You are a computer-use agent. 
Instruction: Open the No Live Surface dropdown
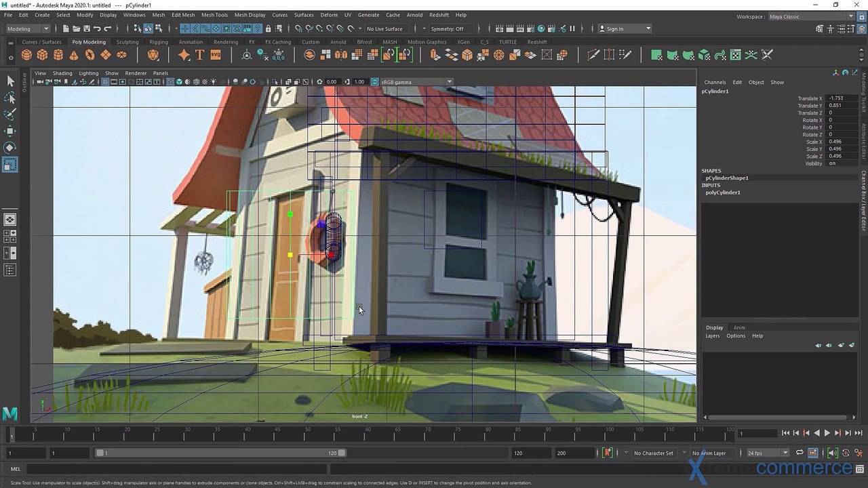(389, 28)
